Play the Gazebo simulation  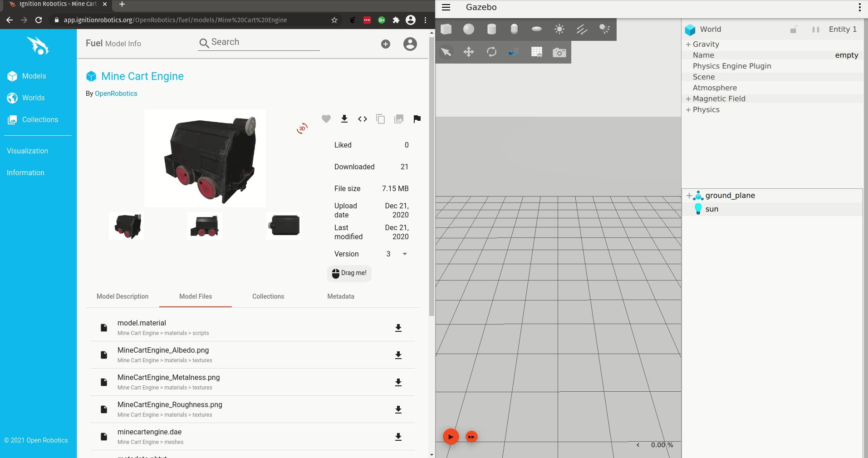[451, 437]
